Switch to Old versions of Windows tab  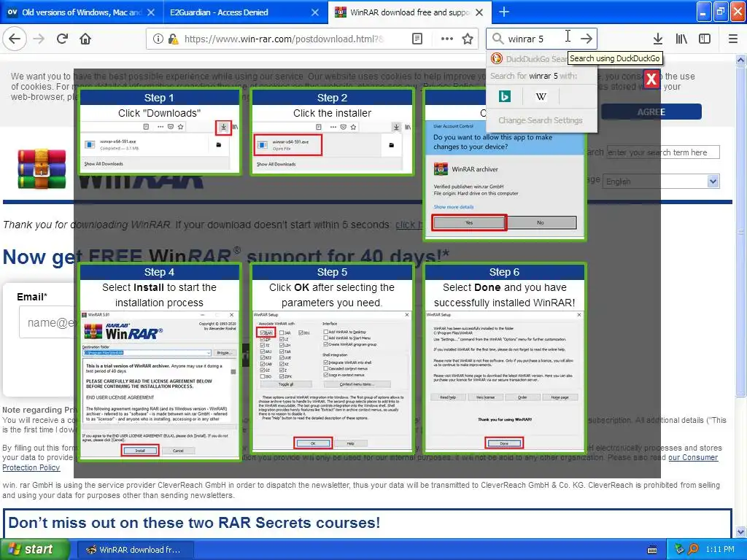click(81, 12)
